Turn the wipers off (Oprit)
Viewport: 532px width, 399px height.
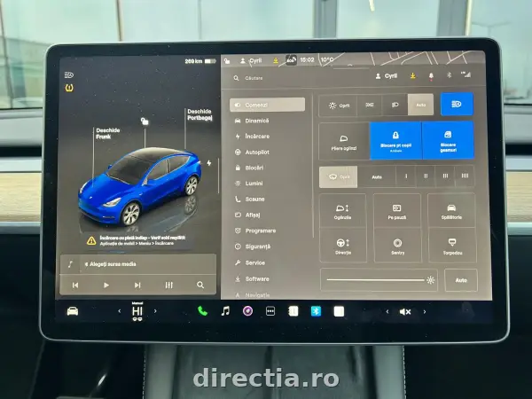[x=339, y=176]
